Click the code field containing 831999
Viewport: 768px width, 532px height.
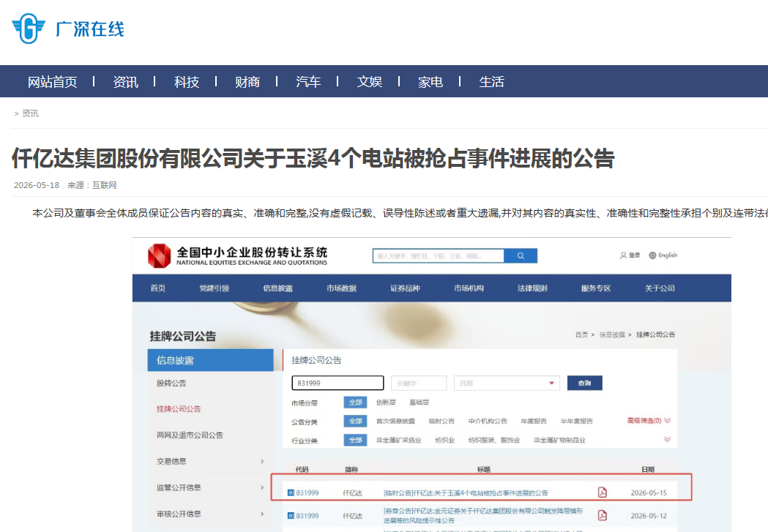[x=338, y=383]
